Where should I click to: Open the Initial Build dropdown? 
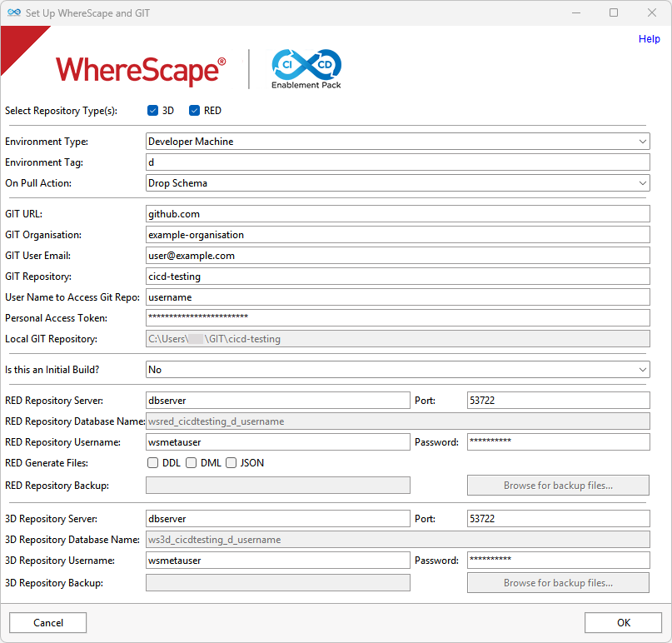(397, 369)
